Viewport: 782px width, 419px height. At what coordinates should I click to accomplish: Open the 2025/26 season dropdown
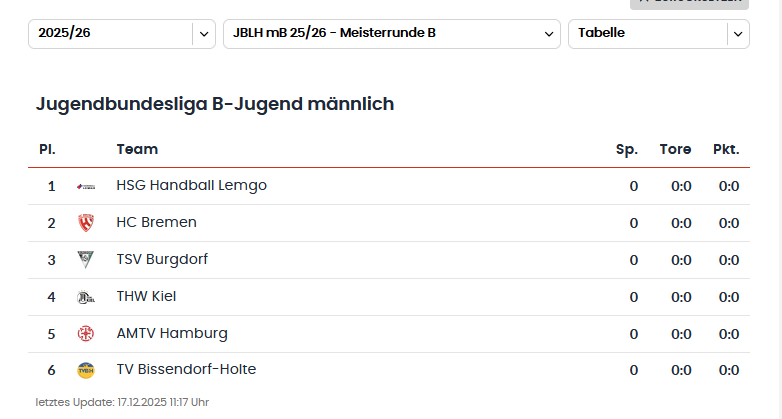110,33
